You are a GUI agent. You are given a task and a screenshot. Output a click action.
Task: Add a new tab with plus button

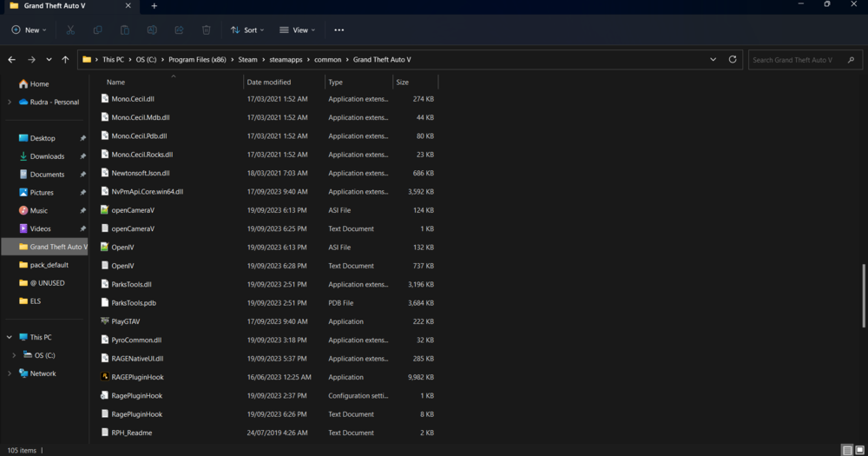click(154, 6)
